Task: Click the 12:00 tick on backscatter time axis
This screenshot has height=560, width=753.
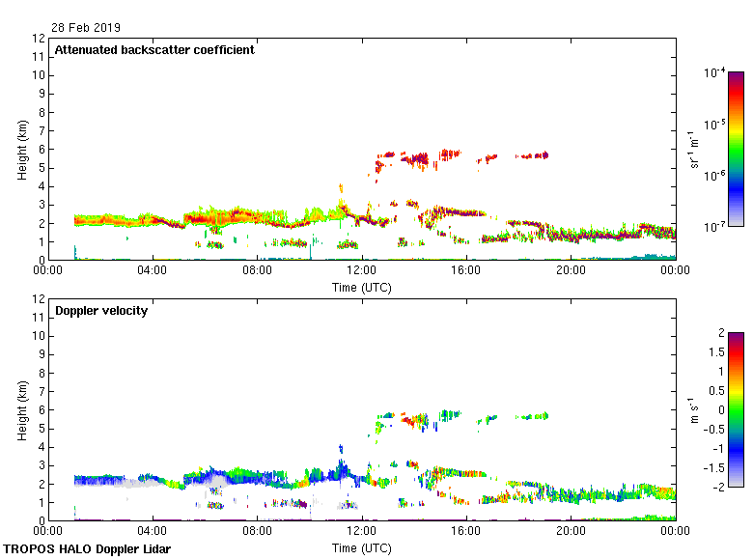Action: (362, 271)
